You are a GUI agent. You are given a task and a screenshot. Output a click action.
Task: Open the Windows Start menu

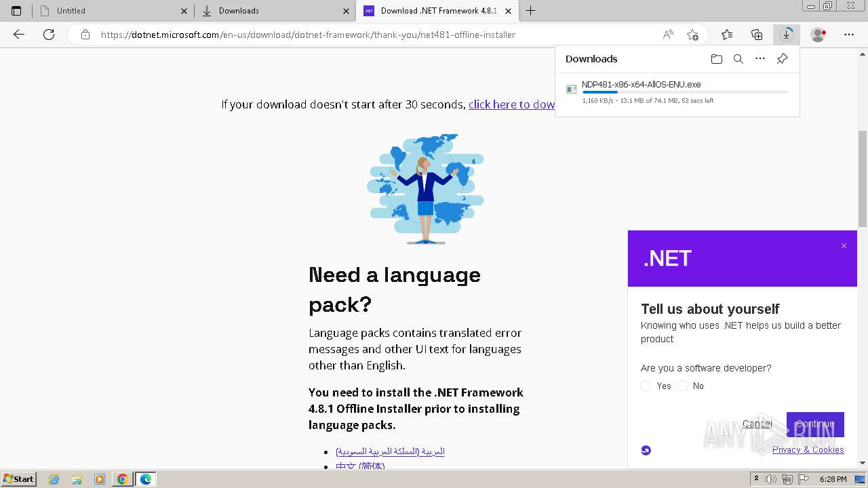coord(19,479)
